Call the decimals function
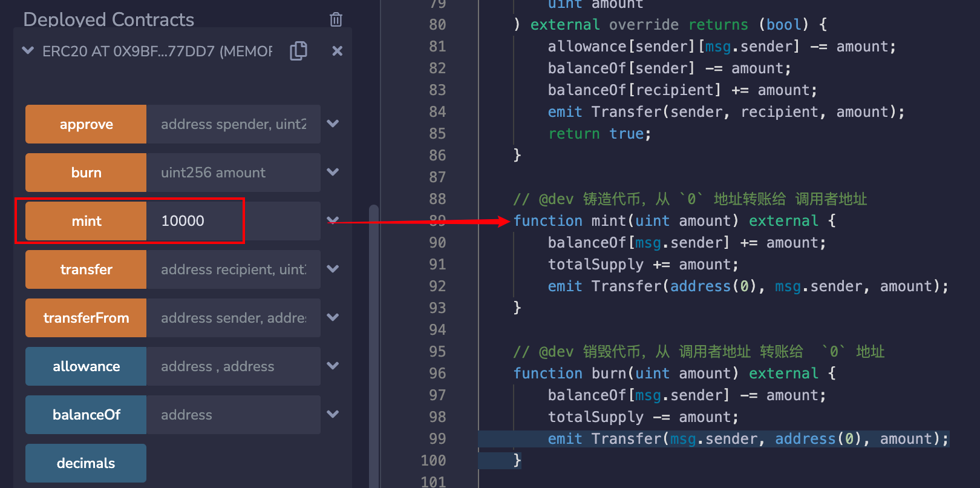This screenshot has width=980, height=488. point(86,463)
